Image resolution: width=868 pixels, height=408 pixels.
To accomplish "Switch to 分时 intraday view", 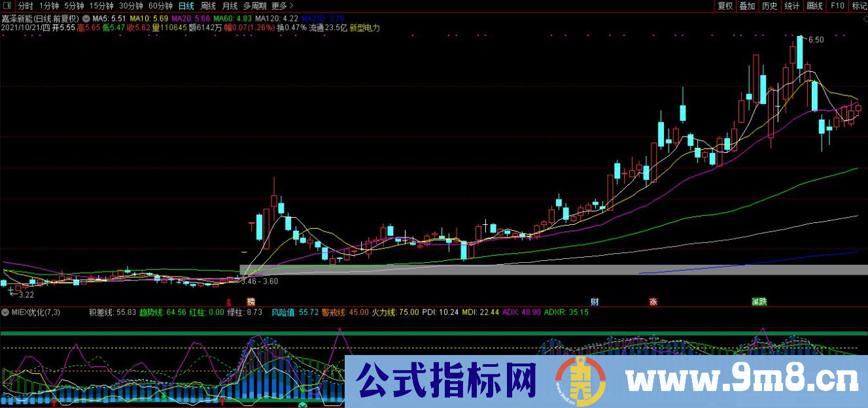I will coord(26,6).
